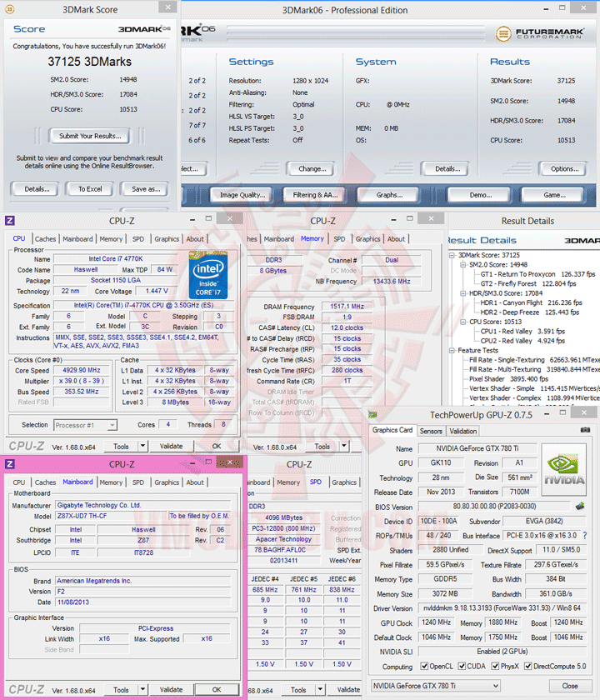Image resolution: width=600 pixels, height=700 pixels.
Task: Switch to the Caches tab in the CPU-Z CPU window
Action: point(46,239)
